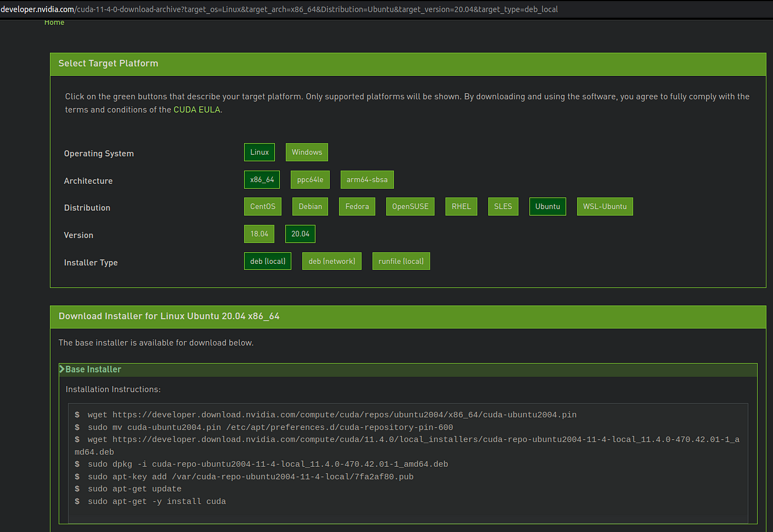Image resolution: width=773 pixels, height=532 pixels.
Task: Click the browser address bar URL
Action: tap(279, 9)
